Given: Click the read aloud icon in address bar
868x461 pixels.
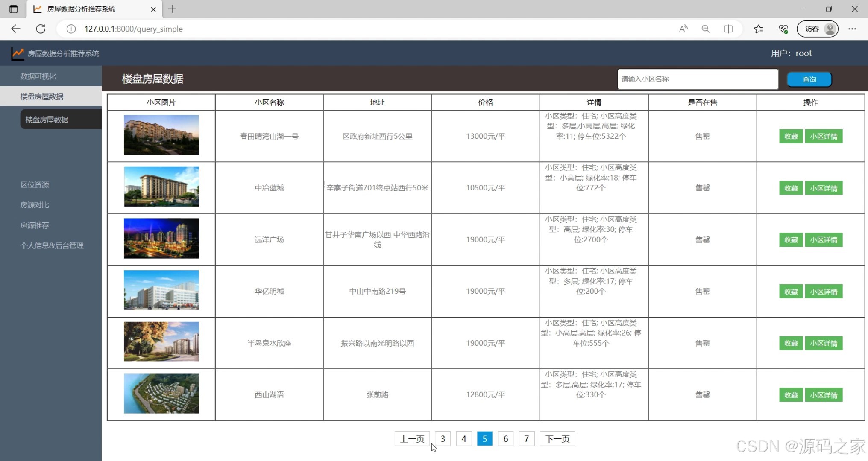Looking at the screenshot, I should [683, 29].
